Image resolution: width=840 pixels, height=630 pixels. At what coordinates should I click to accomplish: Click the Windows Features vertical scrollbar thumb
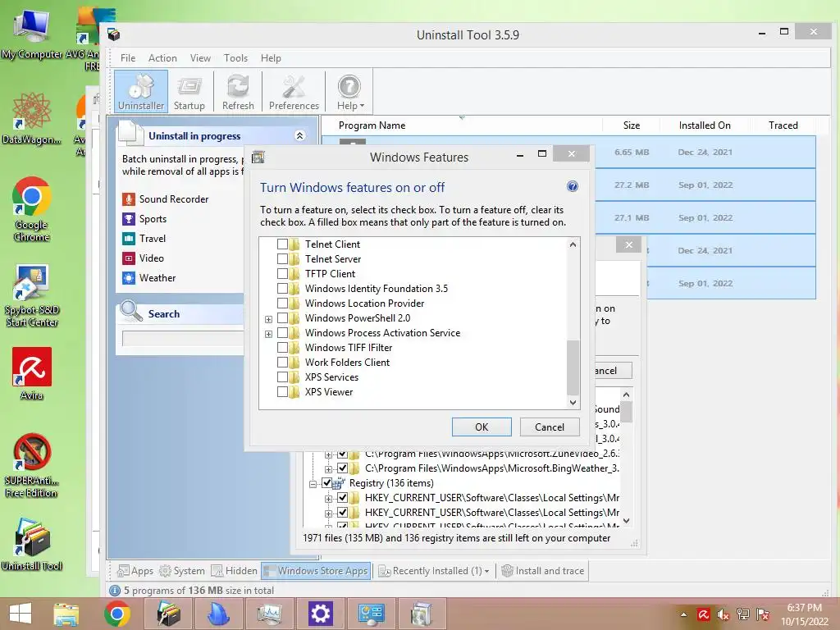coord(573,367)
